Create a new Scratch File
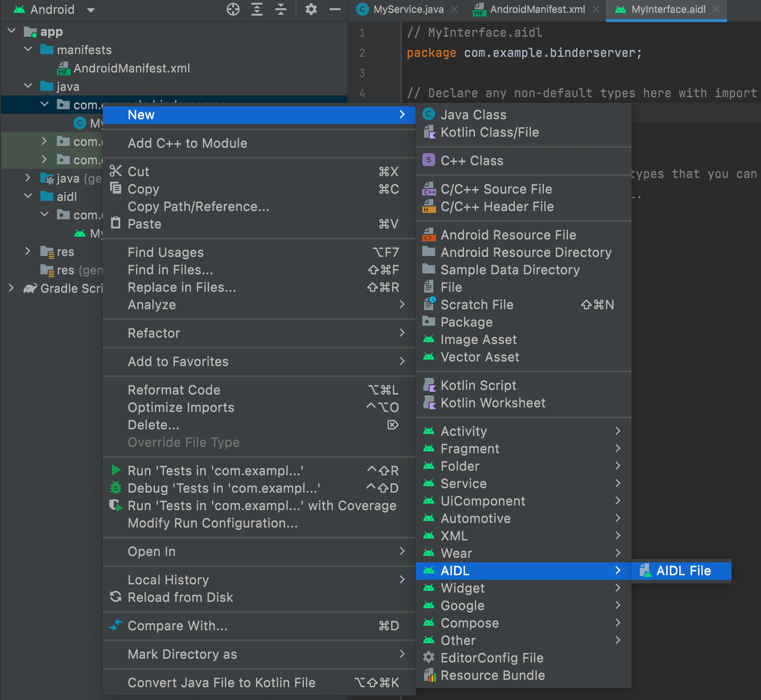 (x=524, y=305)
